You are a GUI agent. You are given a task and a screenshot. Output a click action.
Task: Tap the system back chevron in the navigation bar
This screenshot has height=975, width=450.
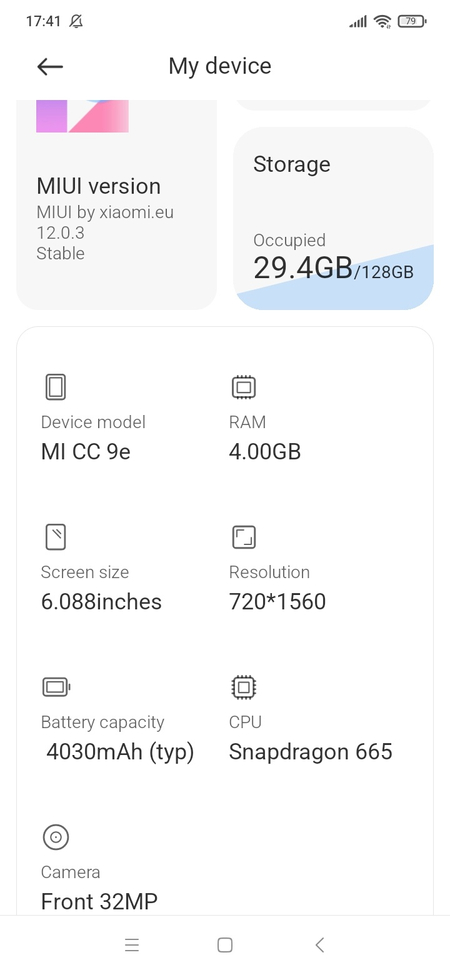tap(319, 945)
